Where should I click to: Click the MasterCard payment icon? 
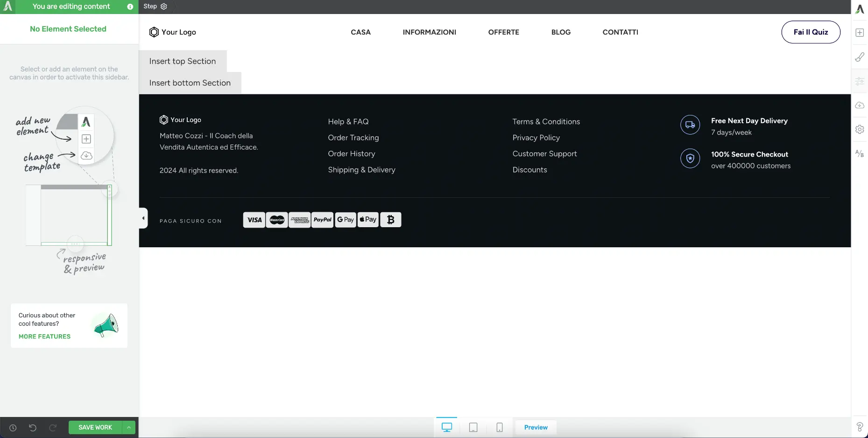click(x=277, y=220)
